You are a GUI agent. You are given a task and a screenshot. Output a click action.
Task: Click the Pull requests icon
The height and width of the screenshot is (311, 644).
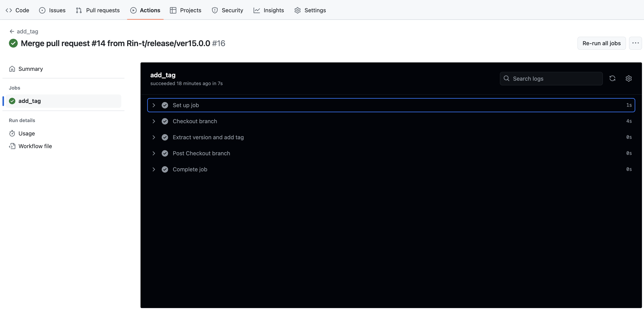pyautogui.click(x=78, y=10)
